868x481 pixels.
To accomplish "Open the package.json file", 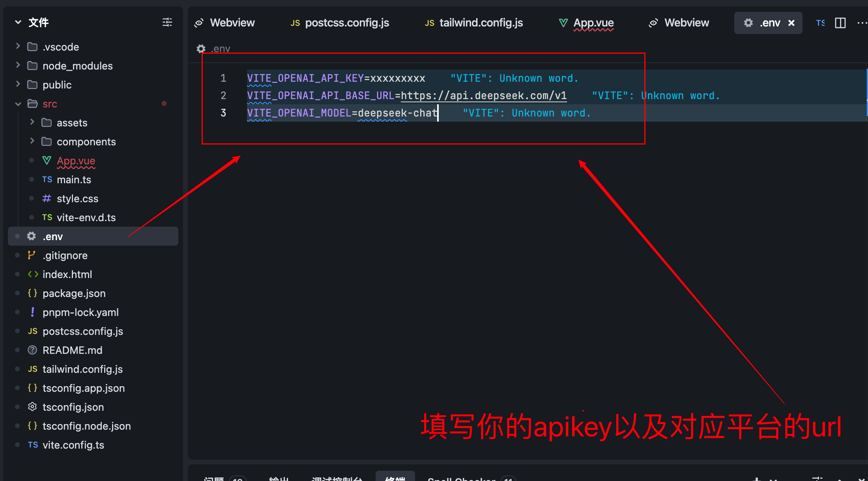I will 74,293.
